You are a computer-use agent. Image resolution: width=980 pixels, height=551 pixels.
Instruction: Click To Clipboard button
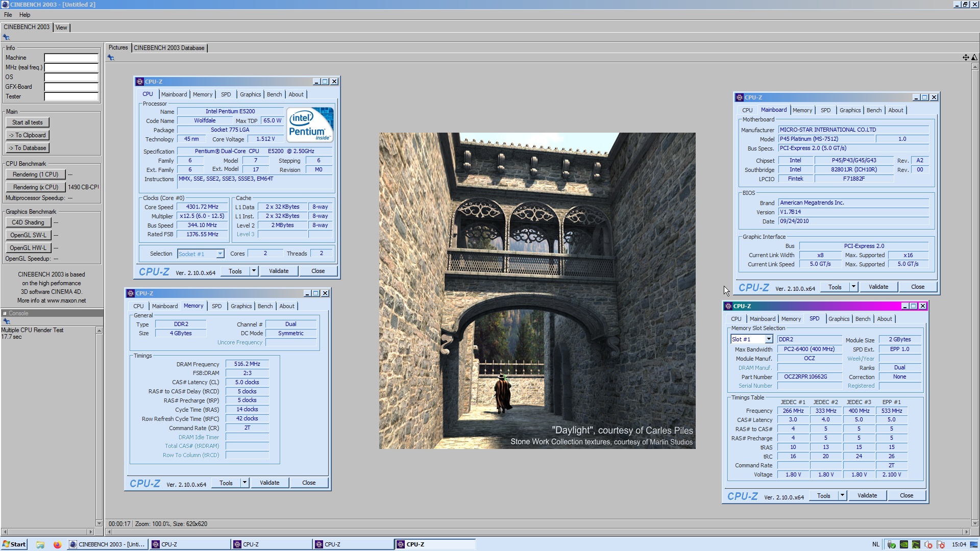click(x=28, y=135)
